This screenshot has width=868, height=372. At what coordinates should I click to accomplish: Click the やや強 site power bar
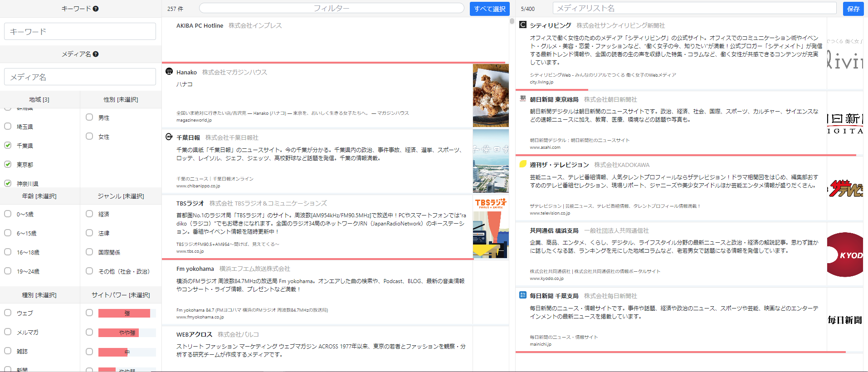[127, 333]
